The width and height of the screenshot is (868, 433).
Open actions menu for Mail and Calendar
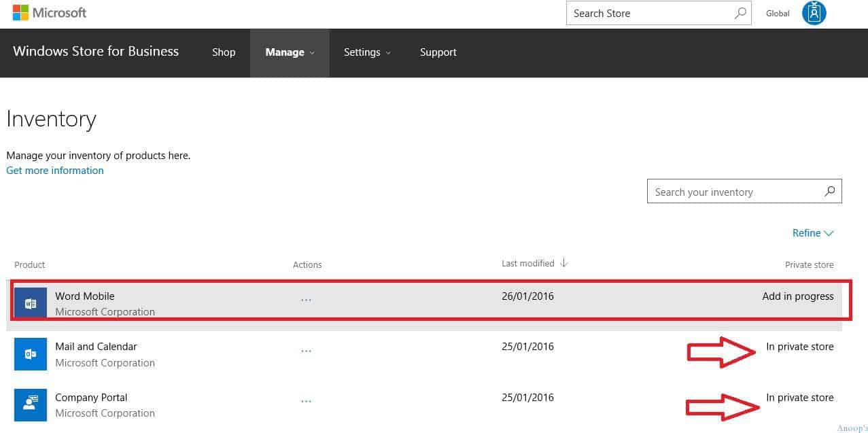point(306,351)
